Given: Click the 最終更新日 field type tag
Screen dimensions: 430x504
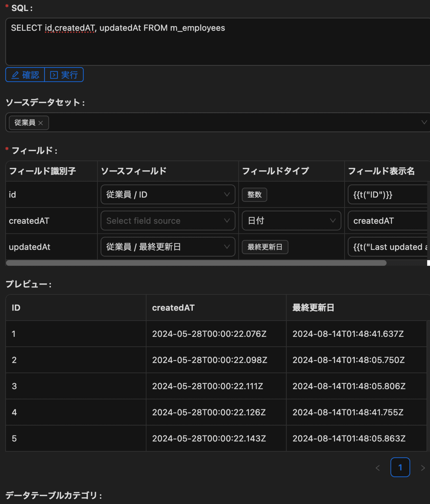Looking at the screenshot, I should [x=265, y=247].
